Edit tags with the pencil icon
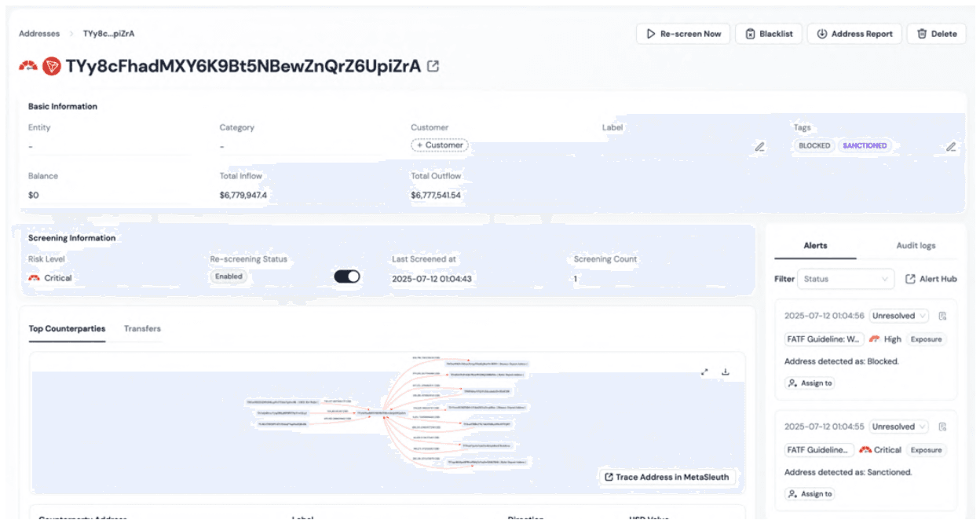The height and width of the screenshot is (531, 980). pyautogui.click(x=951, y=146)
